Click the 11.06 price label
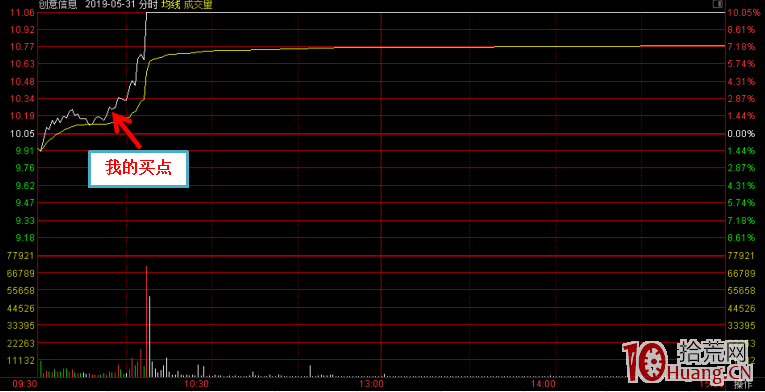The image size is (765, 392). pyautogui.click(x=23, y=12)
